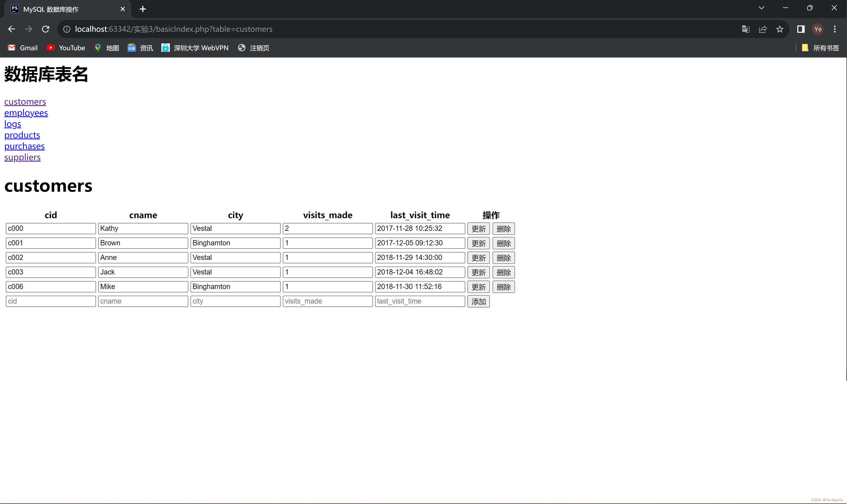Open the products table
The width and height of the screenshot is (847, 504).
click(x=22, y=134)
